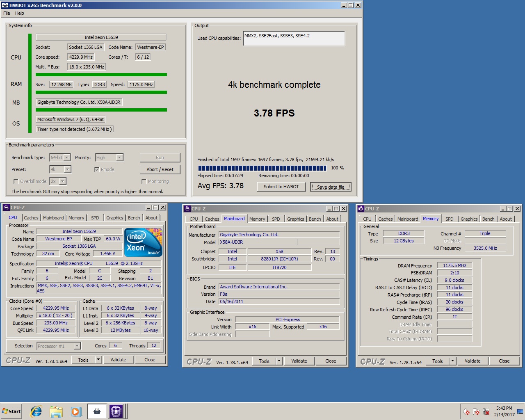Click the Save data file button
Image resolution: width=525 pixels, height=420 pixels.
pyautogui.click(x=331, y=187)
